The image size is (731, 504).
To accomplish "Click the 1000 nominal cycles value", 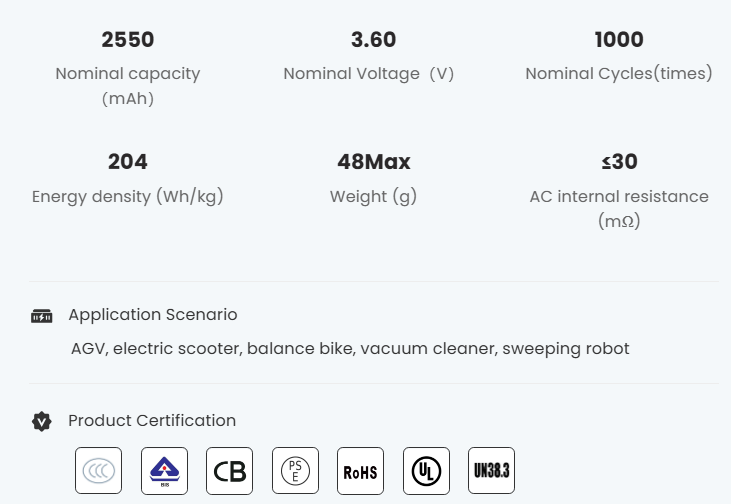I will [619, 40].
